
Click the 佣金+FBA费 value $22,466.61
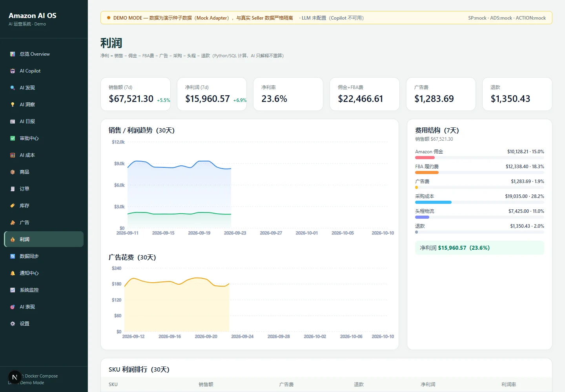pos(361,99)
